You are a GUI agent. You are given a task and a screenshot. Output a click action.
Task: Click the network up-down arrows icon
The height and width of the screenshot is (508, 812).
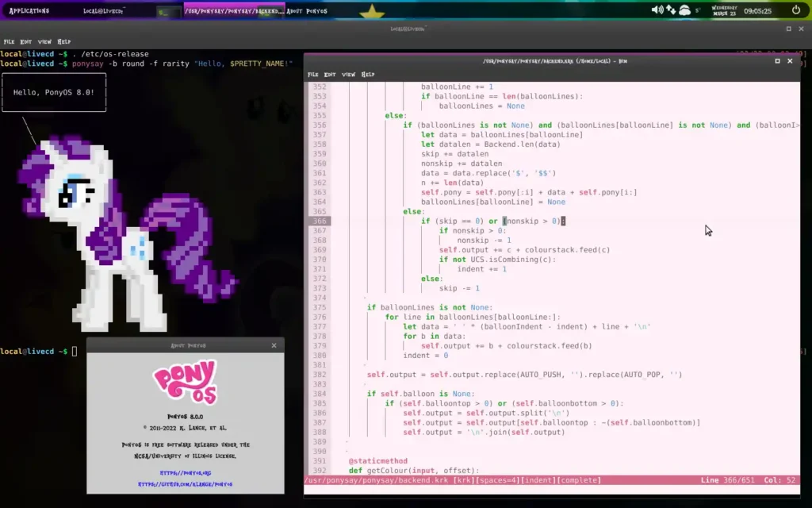[671, 10]
